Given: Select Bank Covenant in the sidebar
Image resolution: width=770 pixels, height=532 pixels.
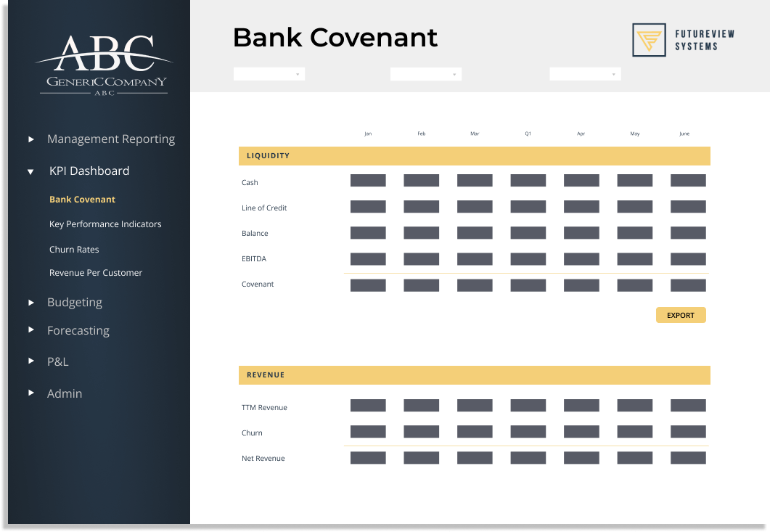Looking at the screenshot, I should pyautogui.click(x=82, y=199).
